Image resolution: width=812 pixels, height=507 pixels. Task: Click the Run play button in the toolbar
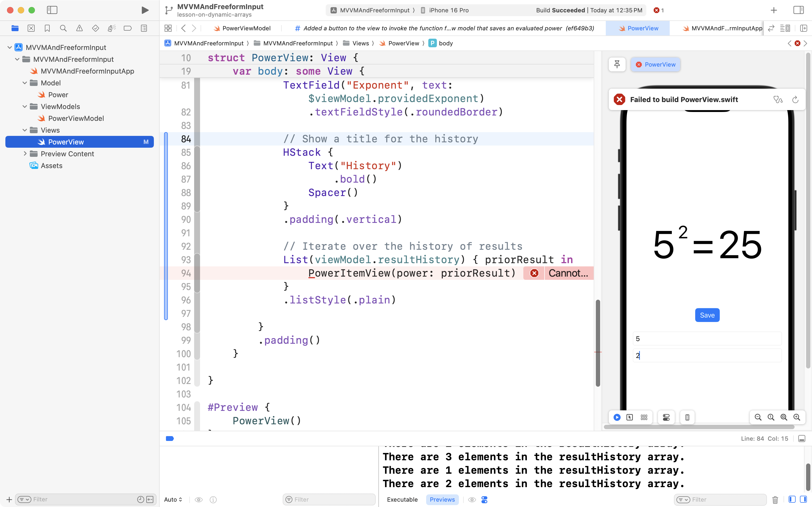(x=145, y=10)
